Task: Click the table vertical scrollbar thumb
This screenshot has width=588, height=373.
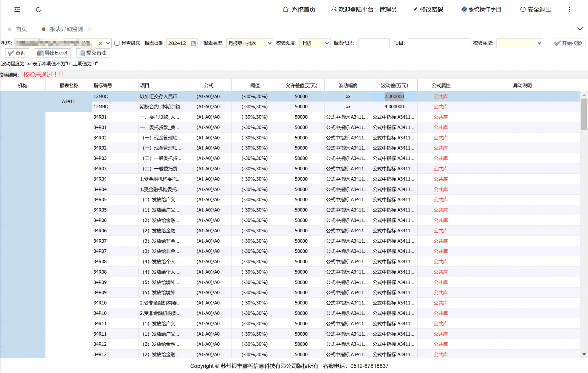Action: [x=584, y=114]
